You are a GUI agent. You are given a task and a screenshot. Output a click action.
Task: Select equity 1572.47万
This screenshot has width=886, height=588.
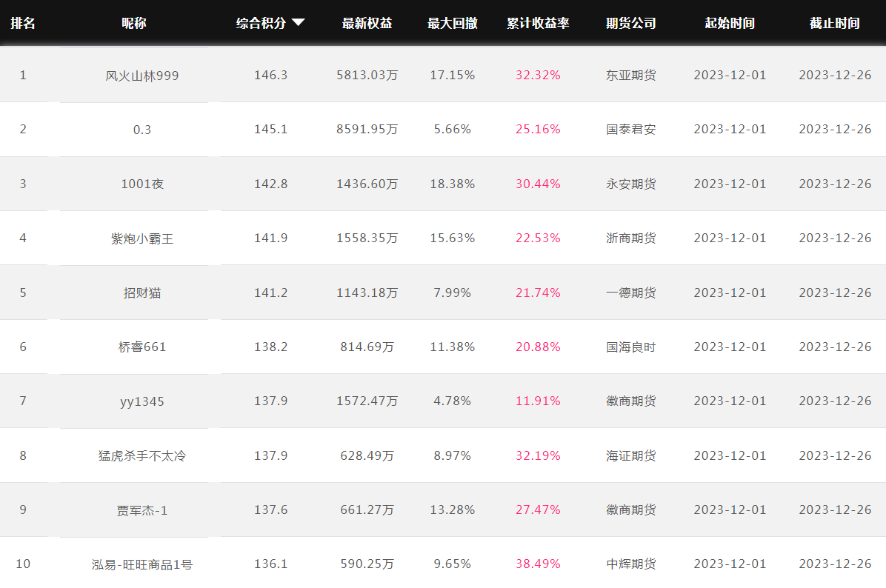367,401
